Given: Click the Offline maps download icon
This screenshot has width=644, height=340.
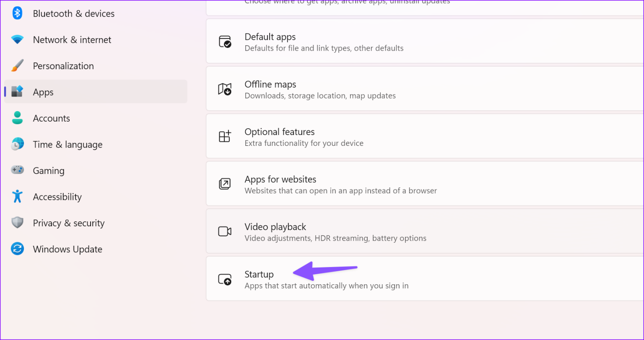Looking at the screenshot, I should [x=225, y=89].
